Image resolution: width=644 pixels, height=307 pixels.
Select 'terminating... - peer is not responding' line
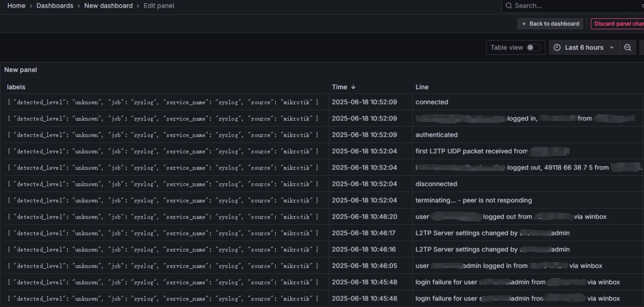(473, 200)
